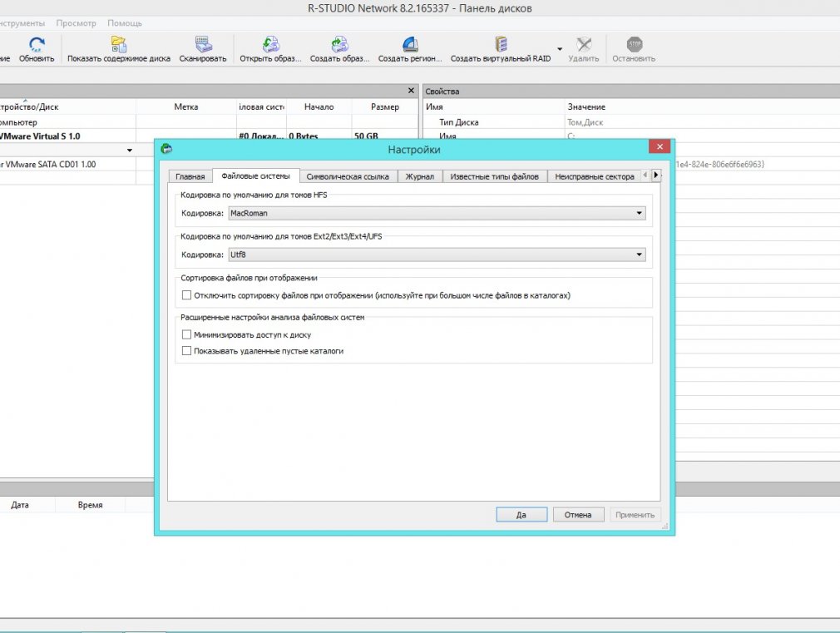Click the Открыть образ toolbar icon

tap(270, 44)
